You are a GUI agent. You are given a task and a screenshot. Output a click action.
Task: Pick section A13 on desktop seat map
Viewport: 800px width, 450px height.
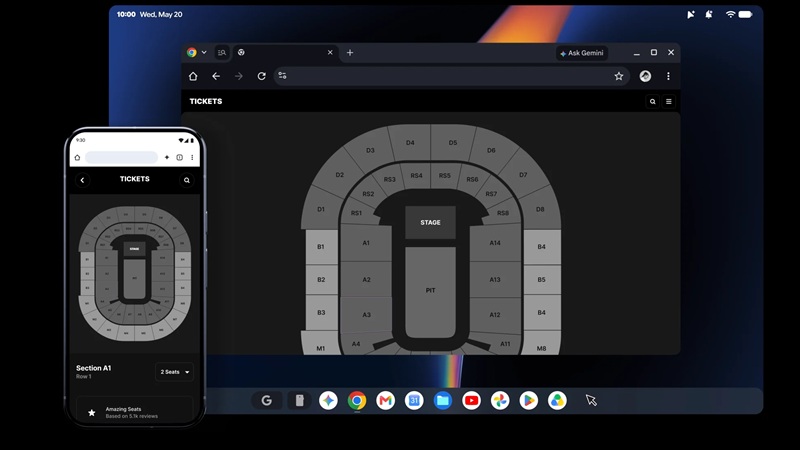tap(495, 280)
